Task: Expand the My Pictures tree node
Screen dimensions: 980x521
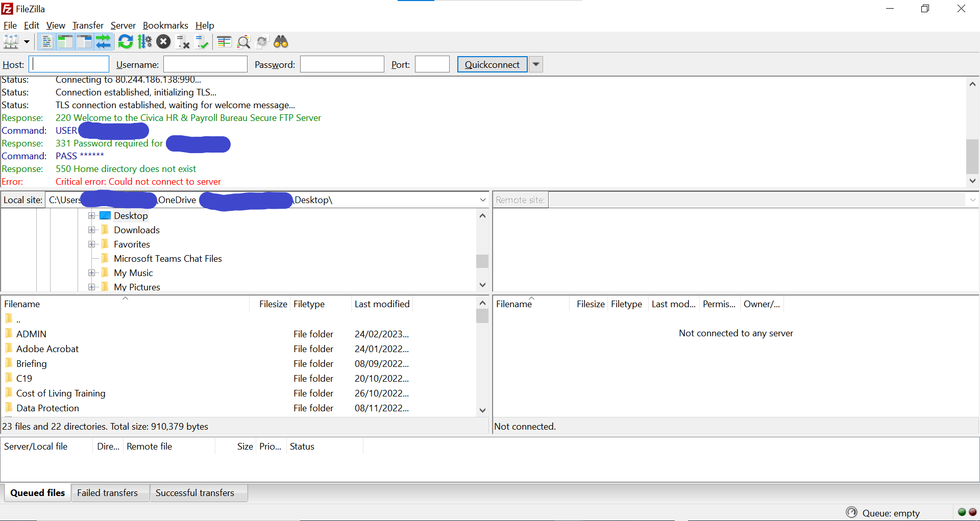Action: [92, 287]
